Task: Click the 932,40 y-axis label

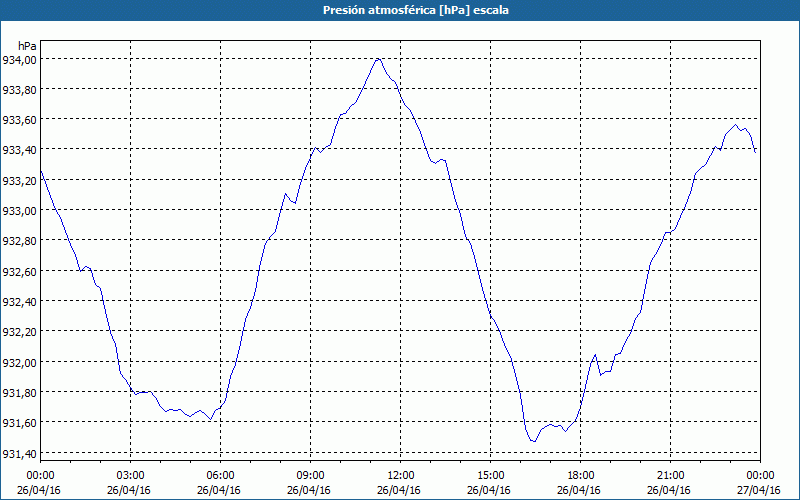Action: point(20,302)
